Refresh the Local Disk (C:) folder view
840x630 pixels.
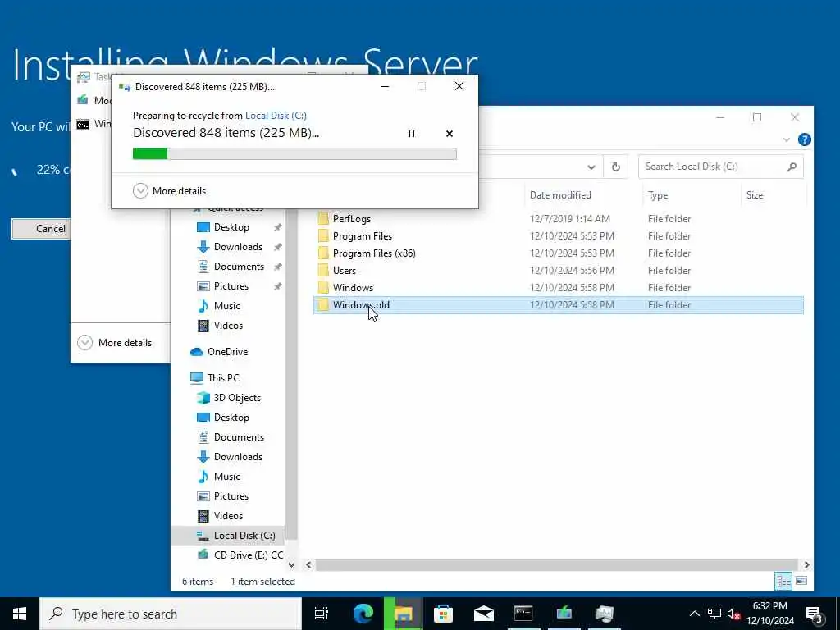pos(615,167)
